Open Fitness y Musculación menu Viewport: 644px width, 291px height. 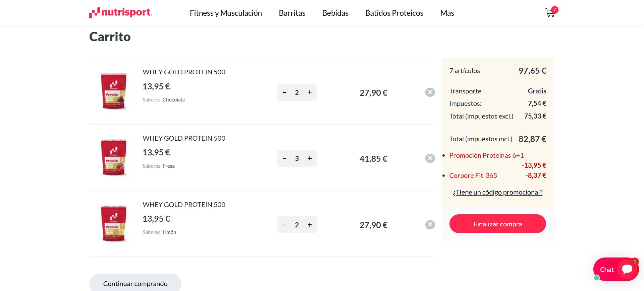tap(226, 13)
